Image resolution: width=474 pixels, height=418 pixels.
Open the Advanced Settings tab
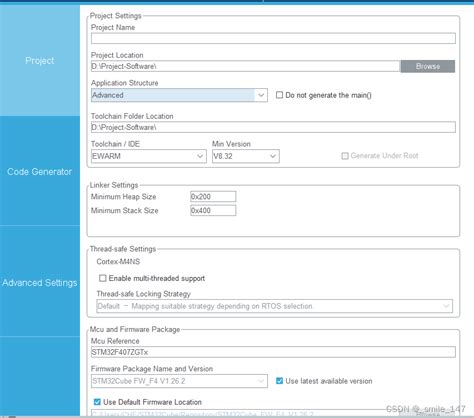tap(40, 283)
